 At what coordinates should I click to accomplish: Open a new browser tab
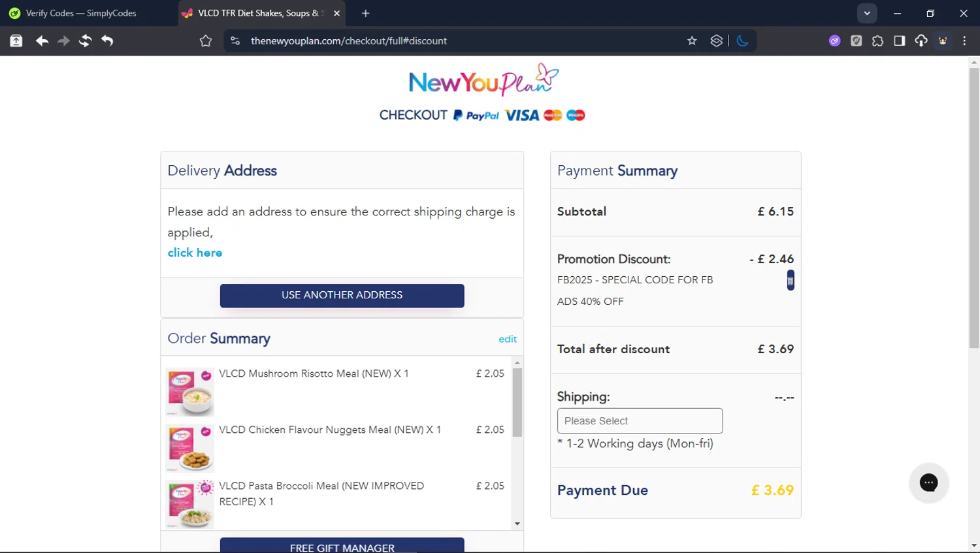[365, 13]
